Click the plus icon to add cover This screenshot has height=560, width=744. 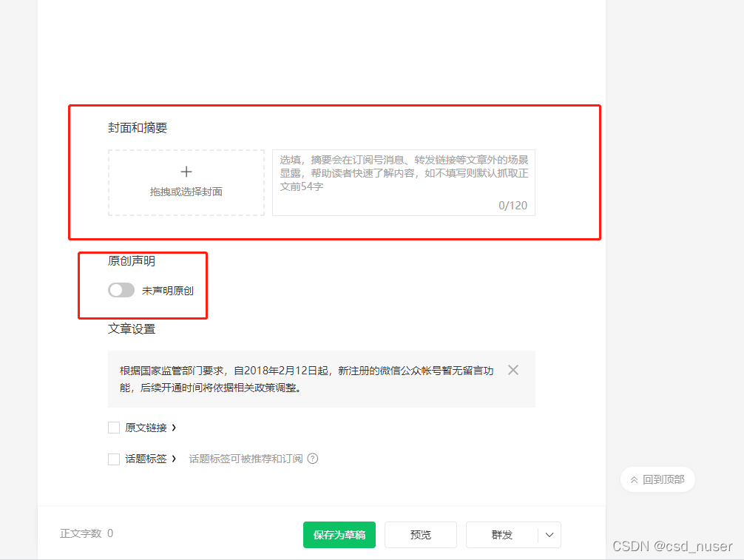pyautogui.click(x=186, y=172)
